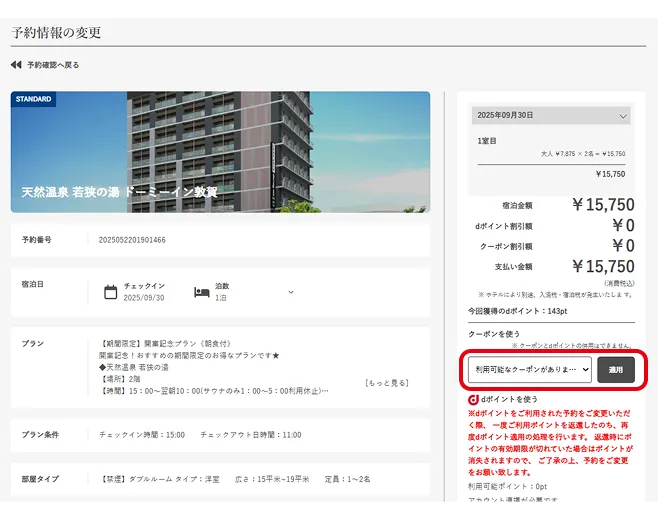This screenshot has width=658, height=519.
Task: Click the 適用 apply button
Action: coord(616,370)
